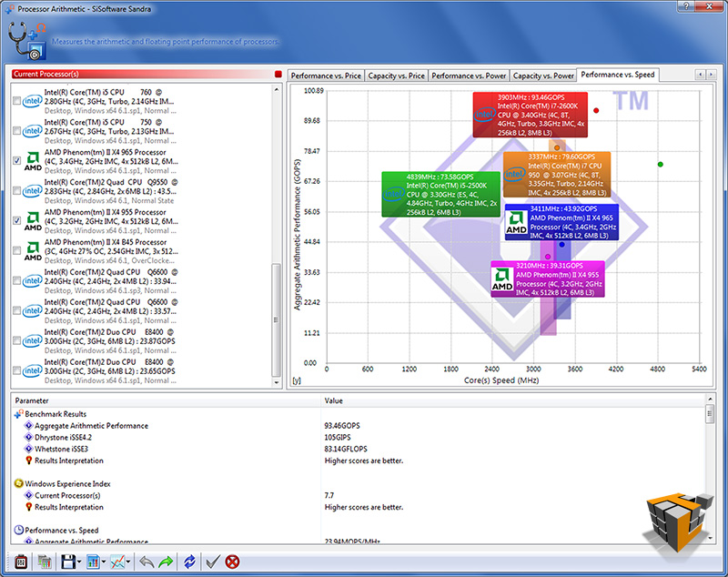Click the Intel logo of the Core 2 Quad Q9550 row

pos(33,191)
